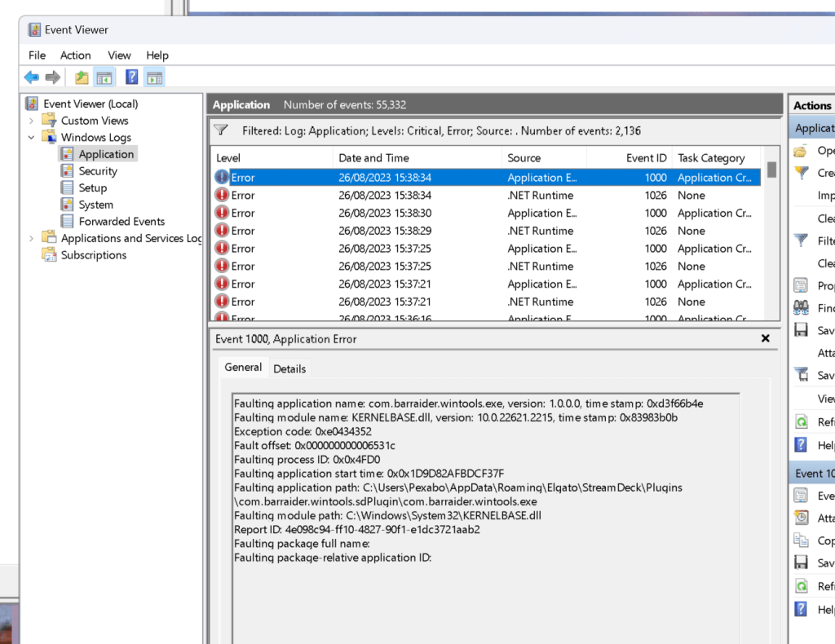Sort by the Task Category column header
The image size is (835, 644).
click(x=716, y=158)
